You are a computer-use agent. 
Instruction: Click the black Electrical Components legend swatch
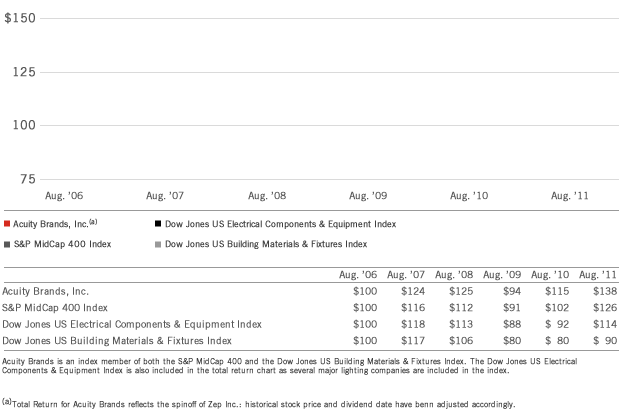158,224
